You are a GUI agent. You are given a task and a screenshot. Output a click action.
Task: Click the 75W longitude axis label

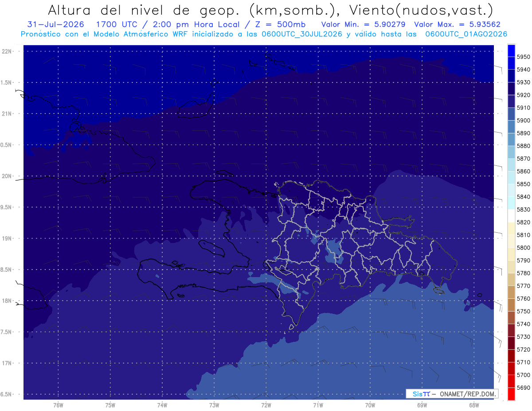pyautogui.click(x=110, y=405)
